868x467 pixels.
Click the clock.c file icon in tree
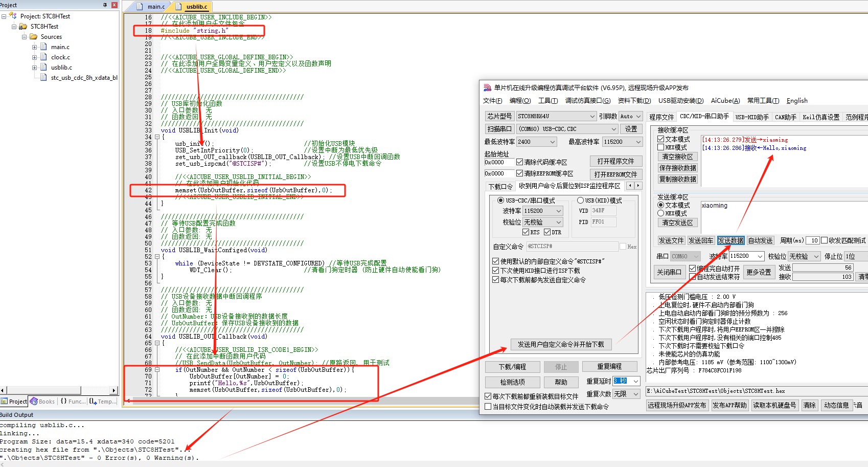pyautogui.click(x=43, y=57)
